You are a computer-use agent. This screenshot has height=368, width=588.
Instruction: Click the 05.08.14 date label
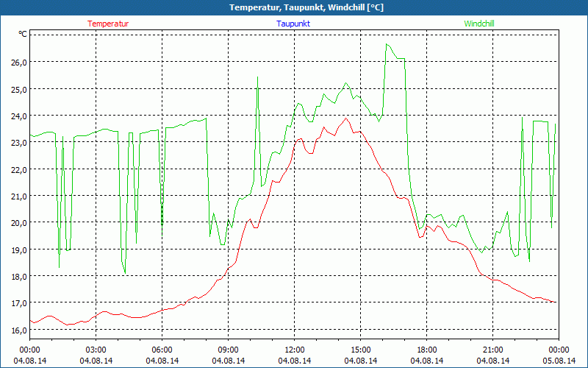559,361
